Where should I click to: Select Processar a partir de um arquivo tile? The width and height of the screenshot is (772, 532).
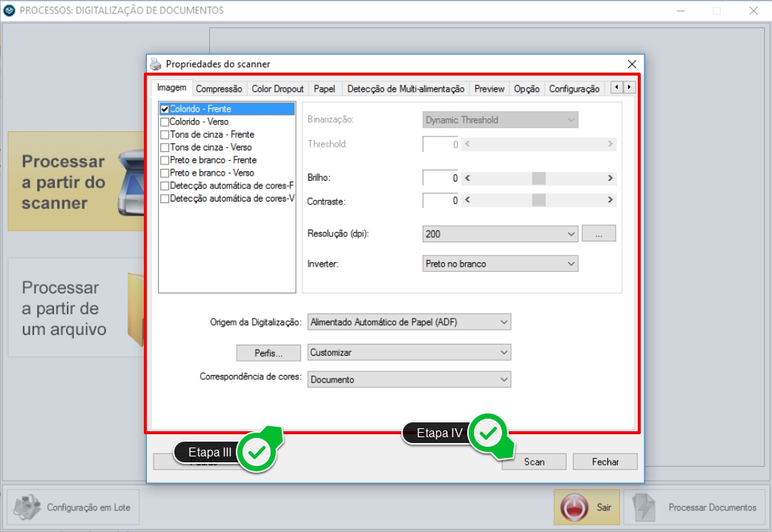pyautogui.click(x=76, y=307)
